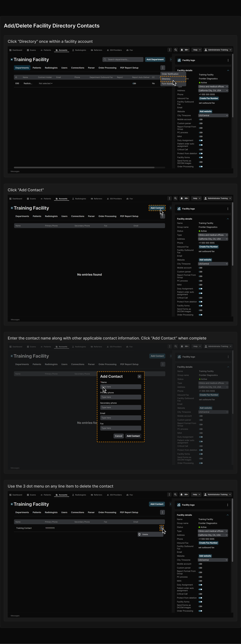
Task: Click the Add Department button
Action: pyautogui.click(x=155, y=59)
